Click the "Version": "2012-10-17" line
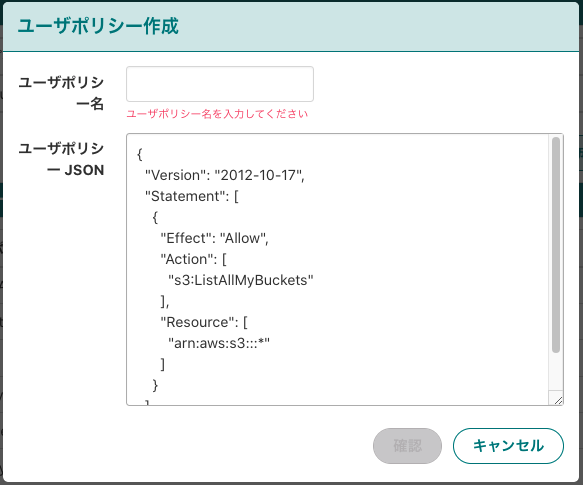The height and width of the screenshot is (485, 583). [x=225, y=175]
